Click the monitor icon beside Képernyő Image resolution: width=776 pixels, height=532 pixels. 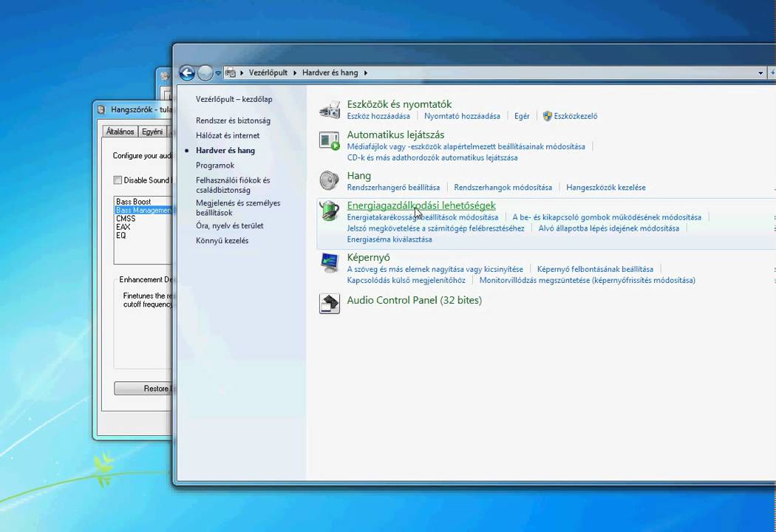(330, 263)
